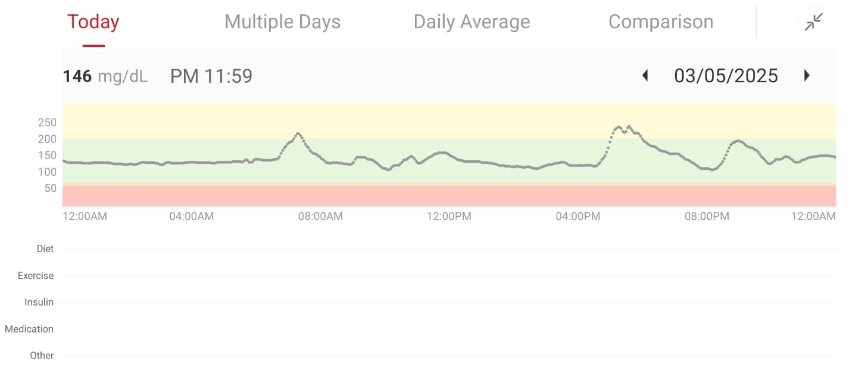Select the Medication log row
The image size is (868, 367).
(447, 329)
